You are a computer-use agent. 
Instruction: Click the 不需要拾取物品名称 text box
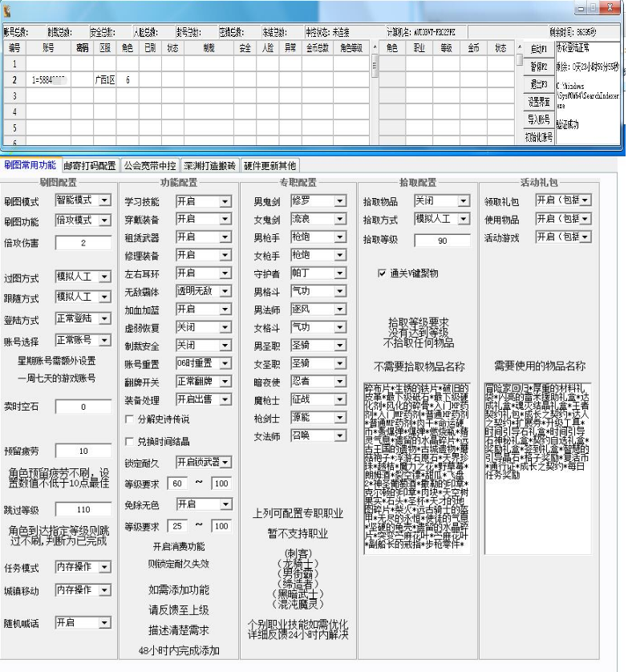417,468
